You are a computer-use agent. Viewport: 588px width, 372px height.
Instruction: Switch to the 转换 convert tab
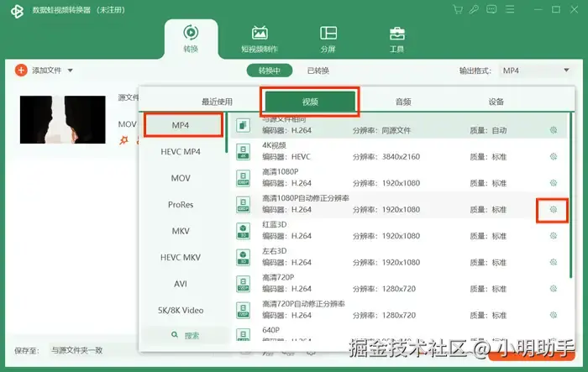click(x=191, y=39)
